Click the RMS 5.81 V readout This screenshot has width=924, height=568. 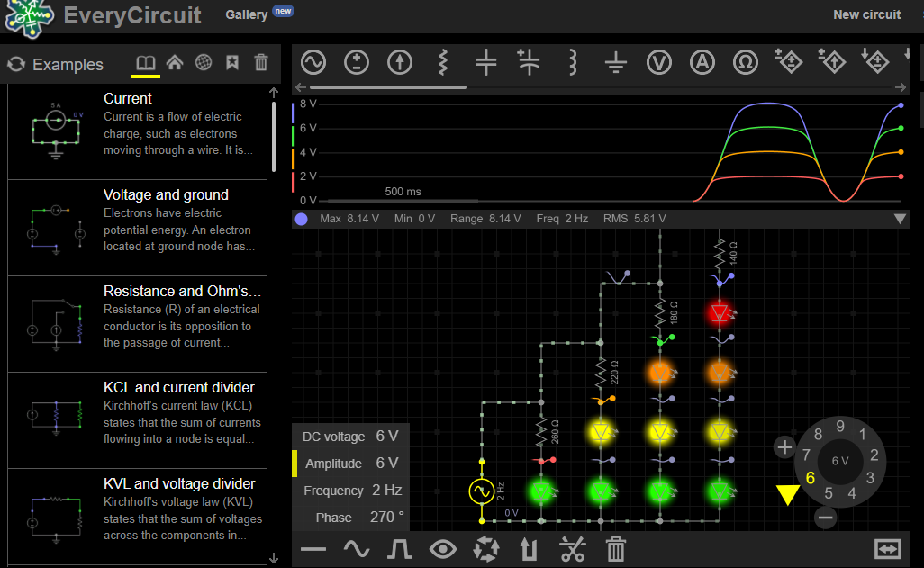point(634,219)
